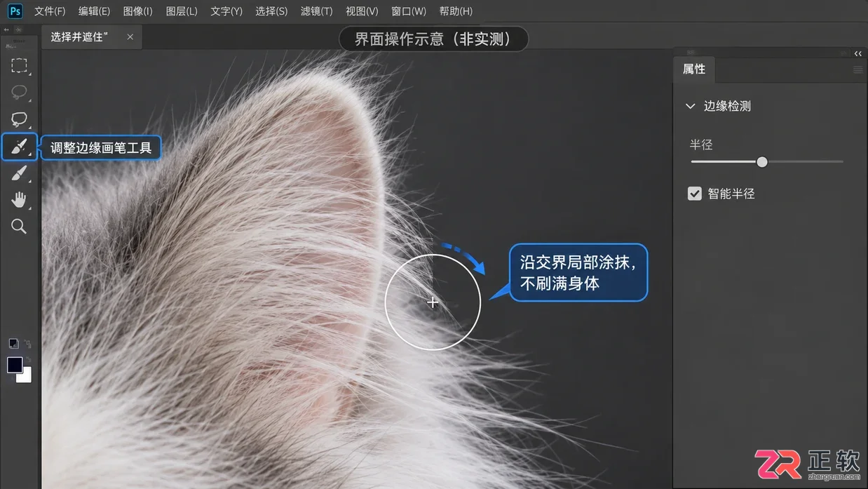Open the 窗口(W) menu
Image resolution: width=868 pixels, height=489 pixels.
[x=408, y=11]
